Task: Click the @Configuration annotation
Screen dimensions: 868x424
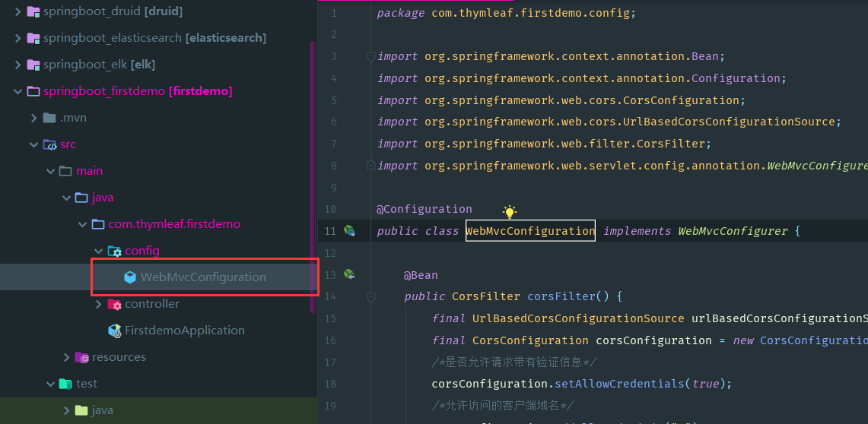Action: (424, 209)
